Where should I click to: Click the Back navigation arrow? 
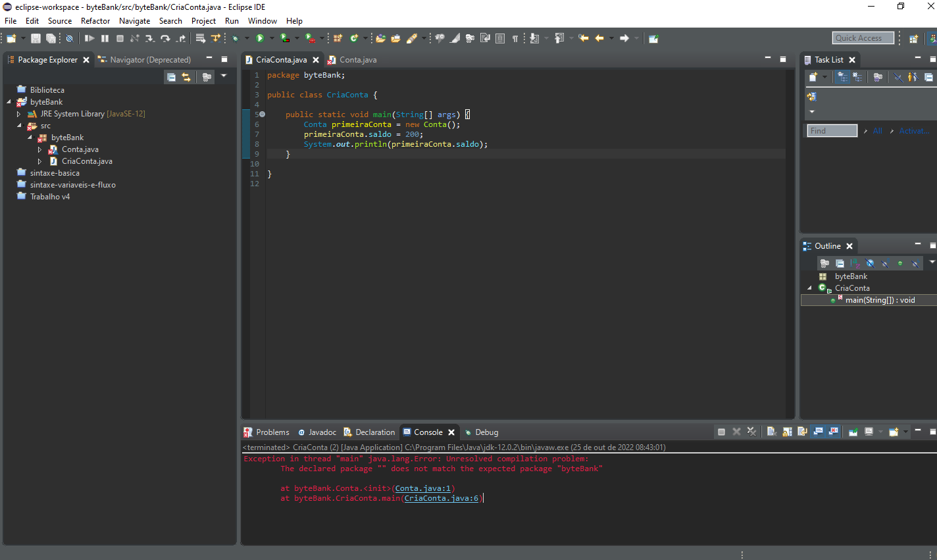599,38
